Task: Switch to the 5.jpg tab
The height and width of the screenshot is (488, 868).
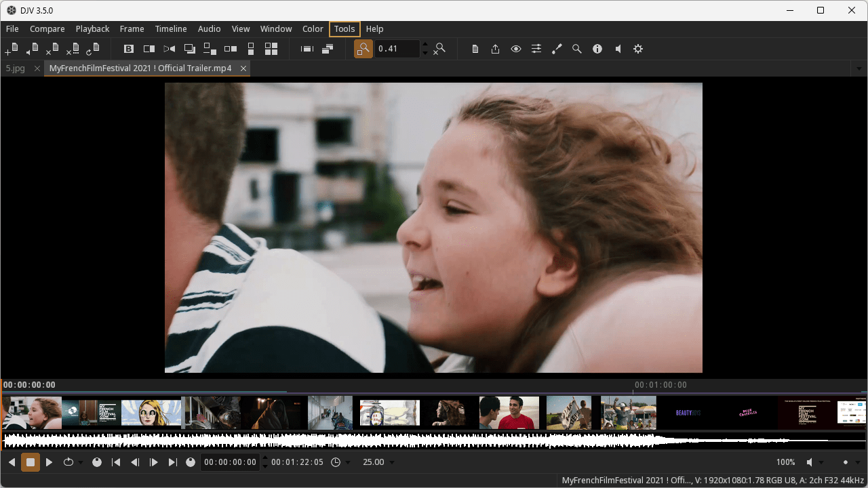Action: coord(16,68)
